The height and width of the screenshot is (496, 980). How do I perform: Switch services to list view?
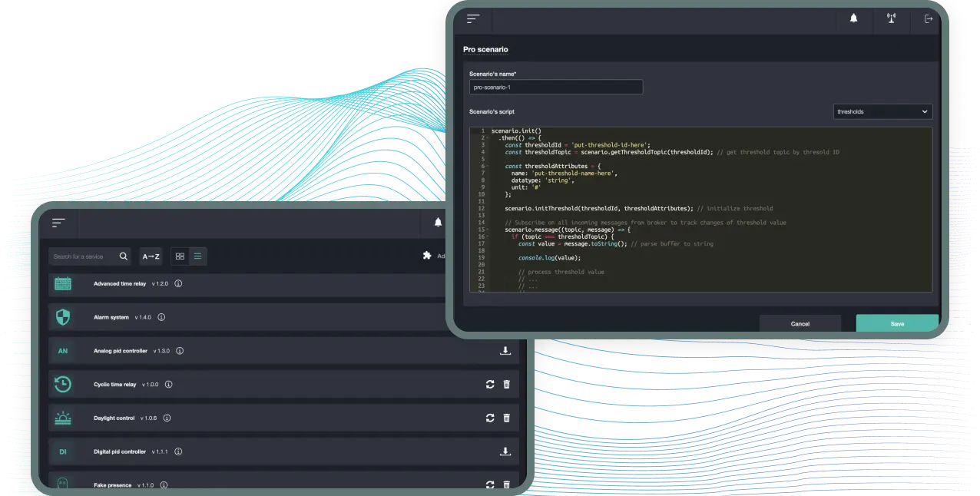197,256
